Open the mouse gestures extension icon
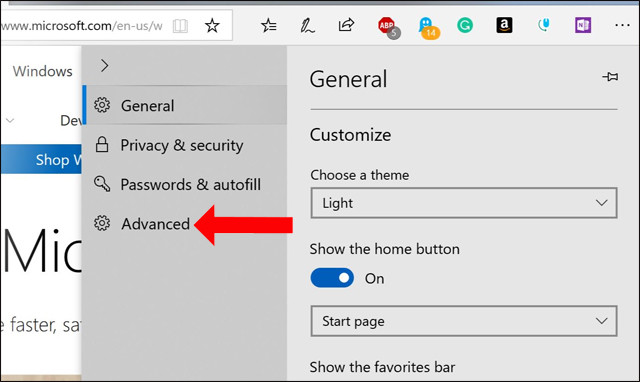 543,25
